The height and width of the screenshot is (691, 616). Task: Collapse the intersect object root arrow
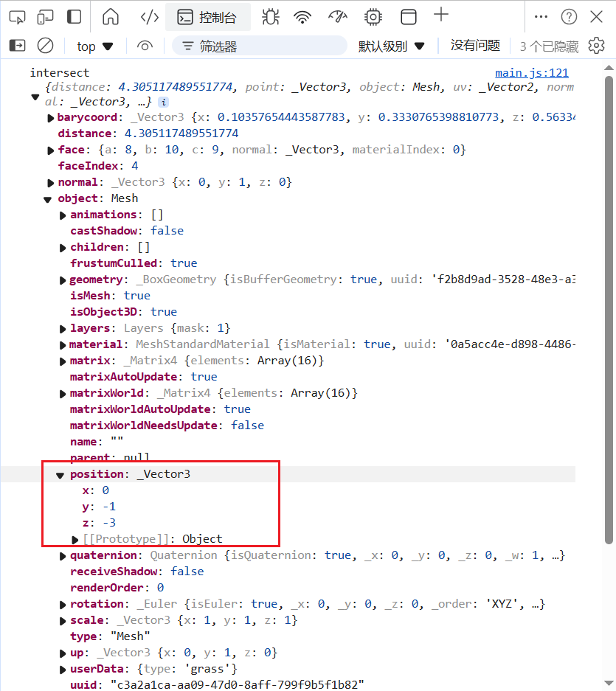point(35,97)
